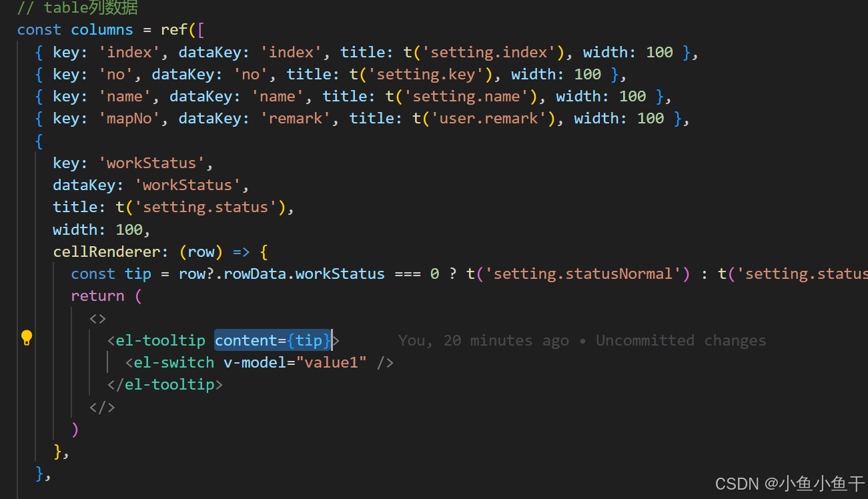868x499 pixels.
Task: Click the 'columns' variable name
Action: (x=102, y=30)
